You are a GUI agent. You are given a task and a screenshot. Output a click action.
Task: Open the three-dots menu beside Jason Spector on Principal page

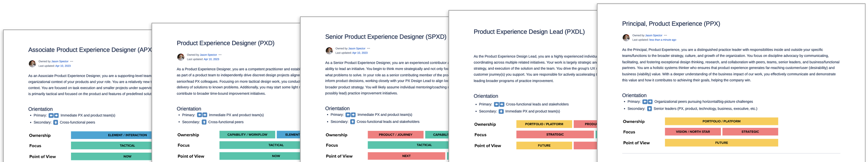pos(665,35)
